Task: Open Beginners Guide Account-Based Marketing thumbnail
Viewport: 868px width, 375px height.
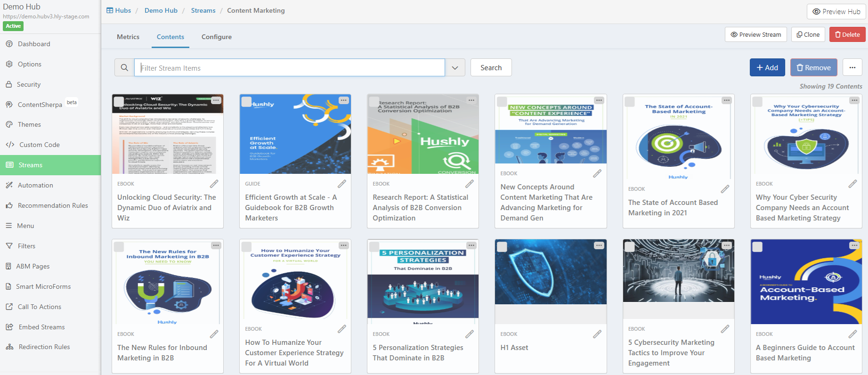Action: (x=806, y=282)
